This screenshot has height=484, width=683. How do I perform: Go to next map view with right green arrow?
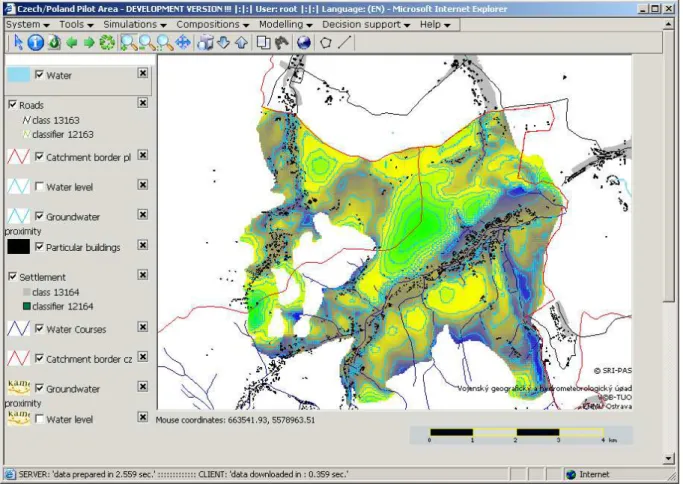click(89, 43)
